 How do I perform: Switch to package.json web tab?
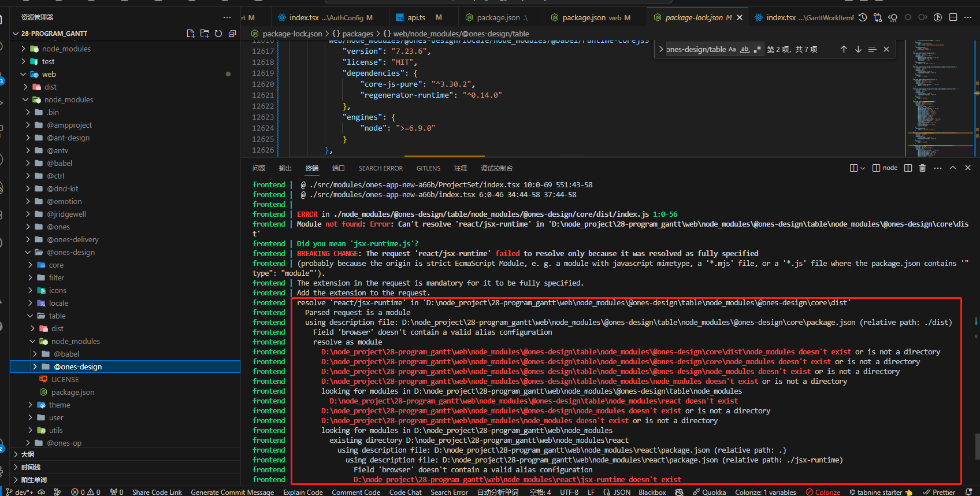595,17
